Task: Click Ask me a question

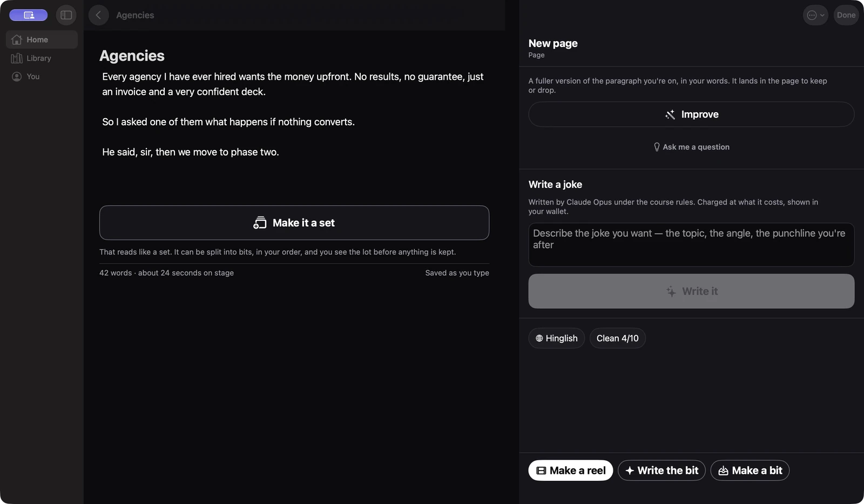Action: point(691,147)
